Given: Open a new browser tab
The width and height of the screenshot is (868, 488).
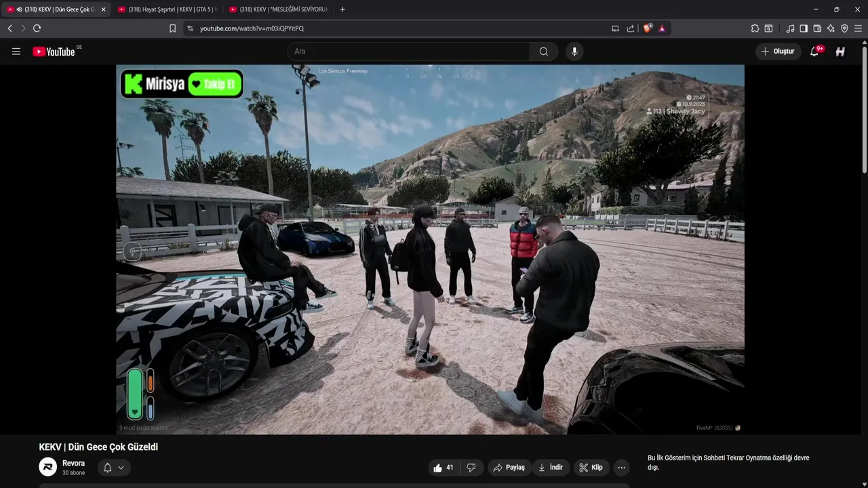Looking at the screenshot, I should (x=342, y=9).
